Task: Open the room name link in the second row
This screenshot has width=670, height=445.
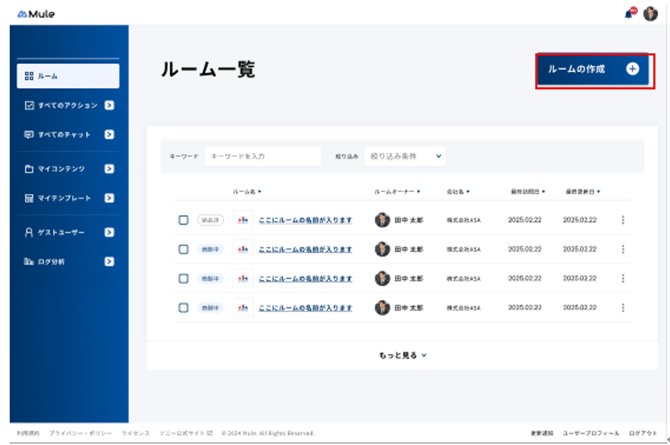Action: point(306,249)
